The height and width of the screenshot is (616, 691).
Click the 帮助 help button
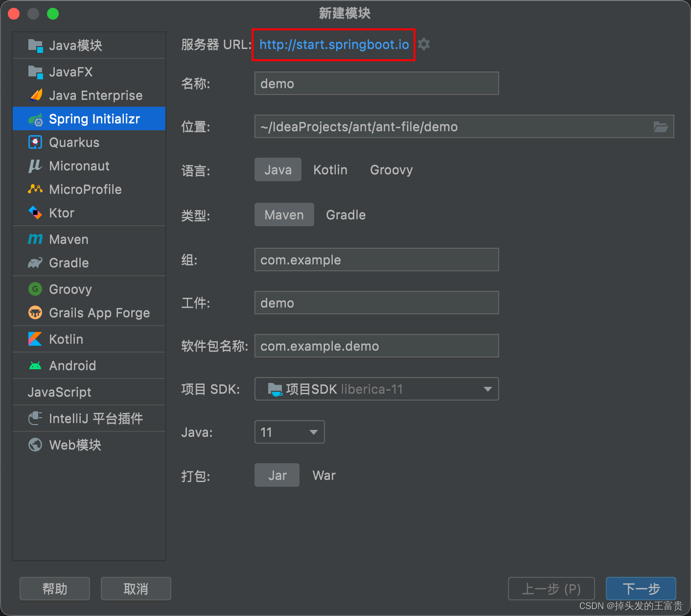pos(55,589)
